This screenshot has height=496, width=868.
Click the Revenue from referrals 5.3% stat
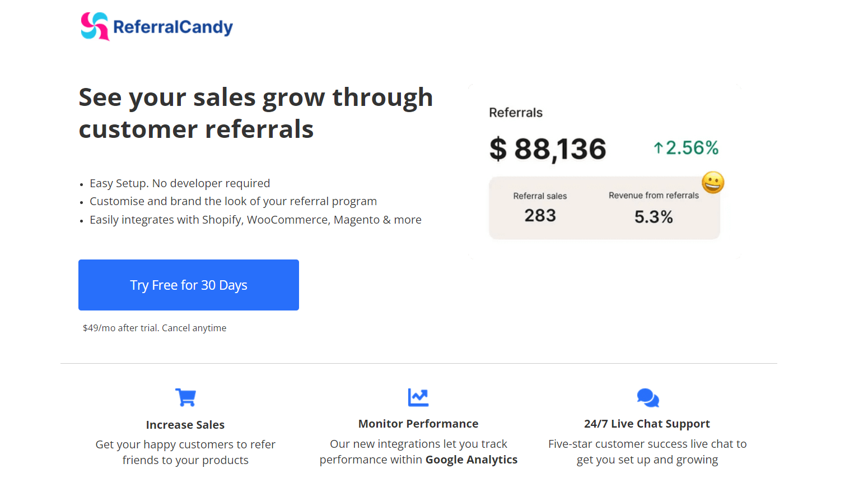654,208
